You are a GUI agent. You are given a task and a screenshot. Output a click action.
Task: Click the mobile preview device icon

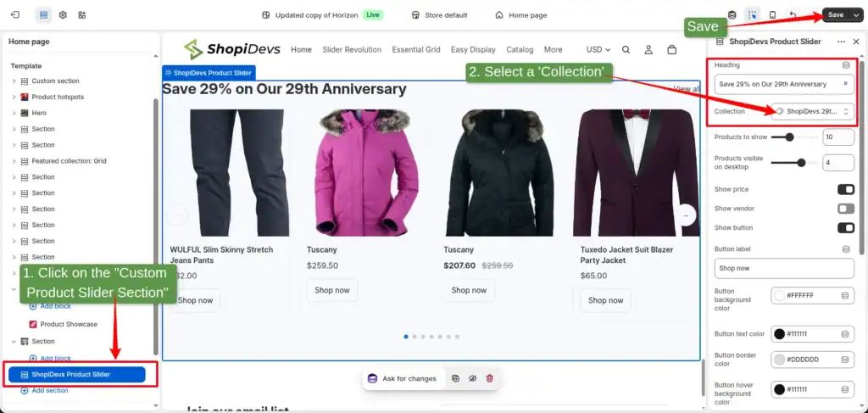(773, 15)
